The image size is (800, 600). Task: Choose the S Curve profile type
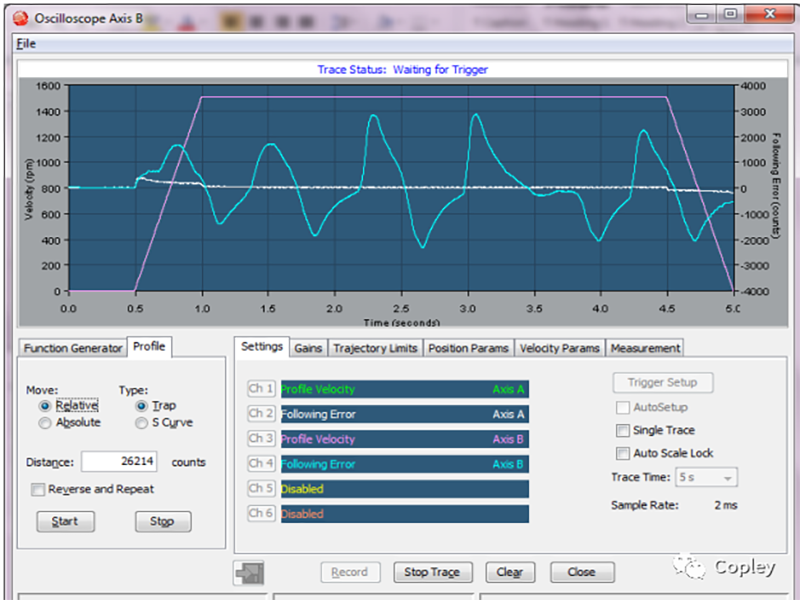click(x=141, y=423)
